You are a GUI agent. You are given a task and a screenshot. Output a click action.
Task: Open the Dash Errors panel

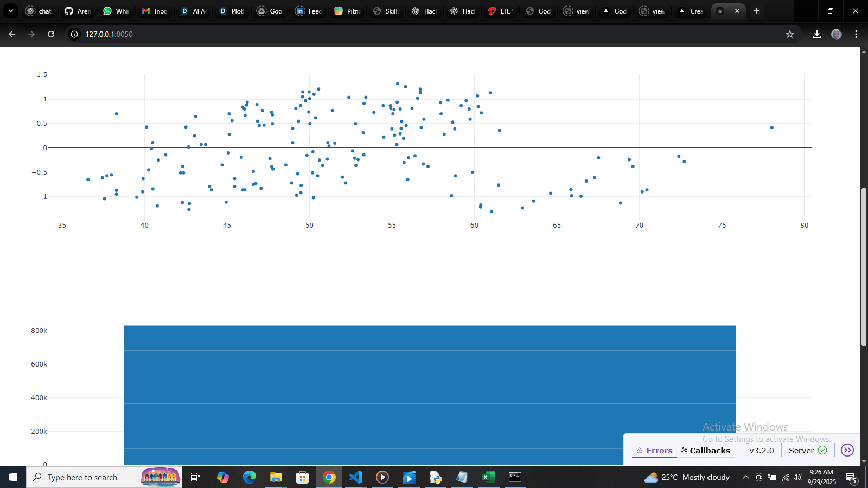(x=654, y=451)
